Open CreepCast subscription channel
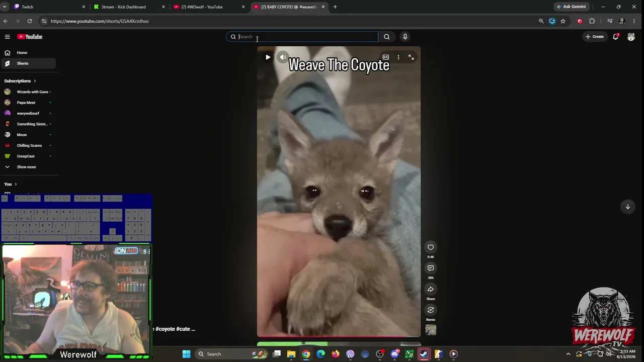The image size is (644, 362). (28, 156)
